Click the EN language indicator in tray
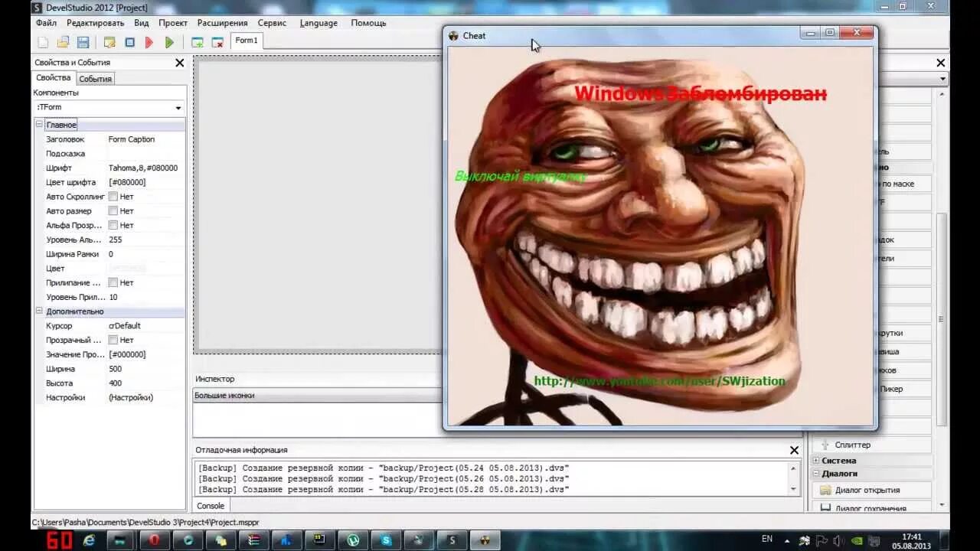The image size is (980, 551). [767, 540]
